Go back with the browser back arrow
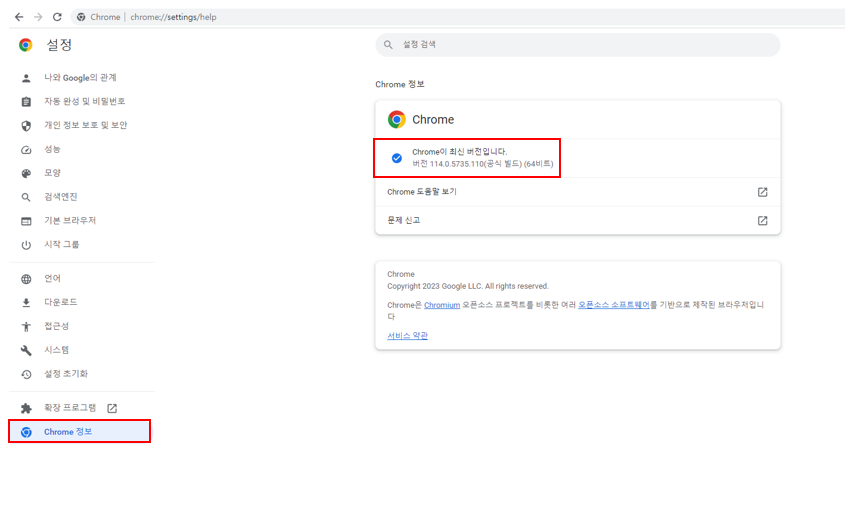Screen dimensions: 845x515 click(19, 17)
